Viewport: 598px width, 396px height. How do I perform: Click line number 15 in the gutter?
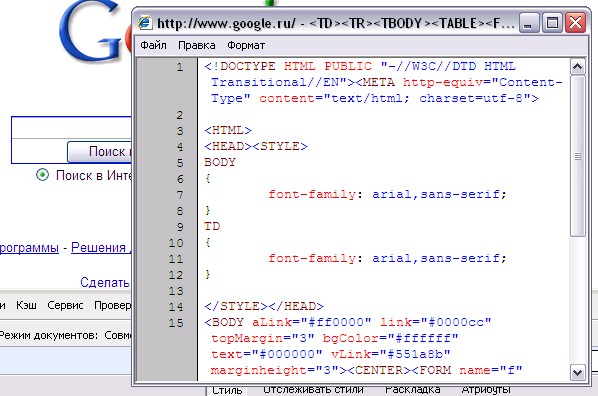click(176, 323)
